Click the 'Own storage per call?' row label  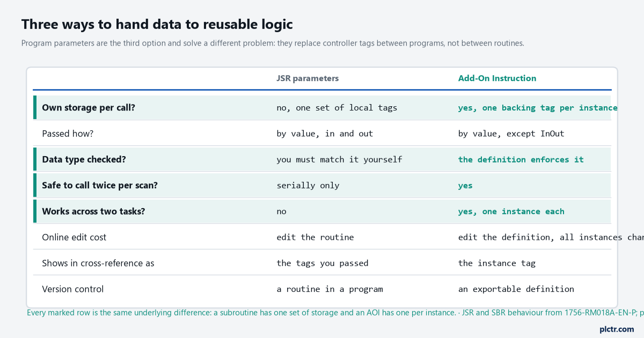pyautogui.click(x=89, y=107)
